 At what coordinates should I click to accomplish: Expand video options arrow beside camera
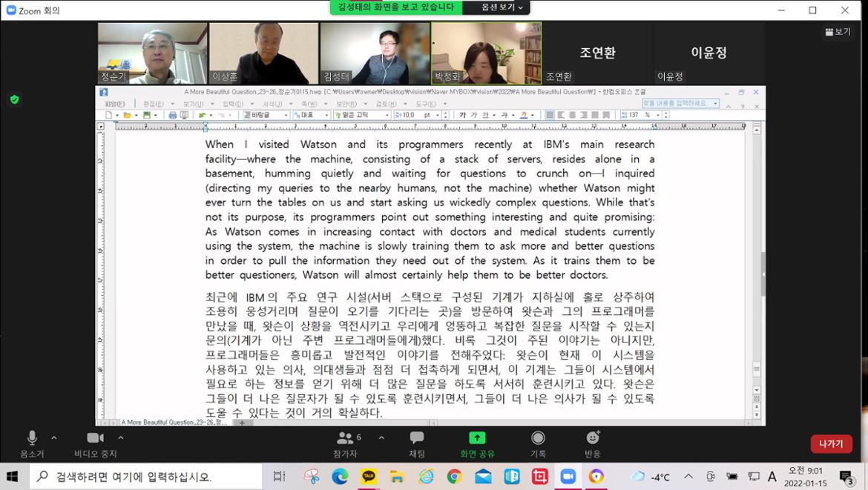120,437
